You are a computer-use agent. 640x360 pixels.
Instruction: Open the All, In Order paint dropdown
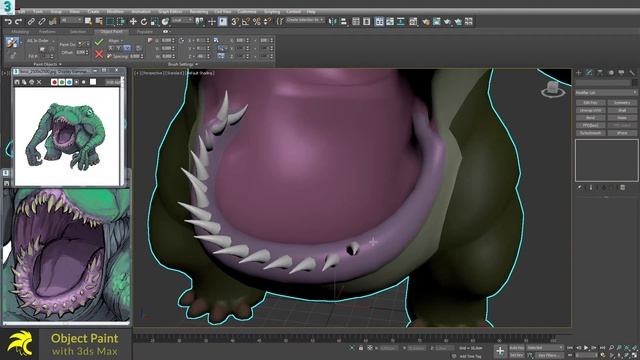(x=40, y=41)
